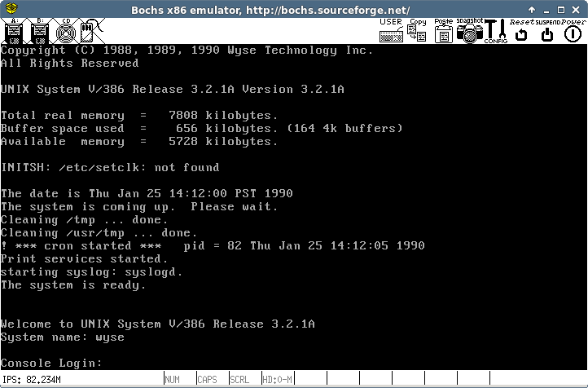This screenshot has width=588, height=388.
Task: Shade window with the up-arrow button
Action: point(532,10)
